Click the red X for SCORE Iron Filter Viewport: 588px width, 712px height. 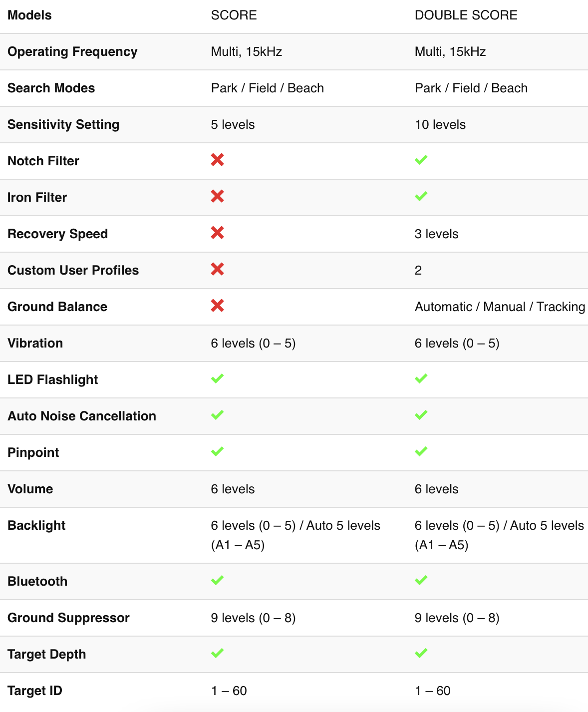coord(217,196)
